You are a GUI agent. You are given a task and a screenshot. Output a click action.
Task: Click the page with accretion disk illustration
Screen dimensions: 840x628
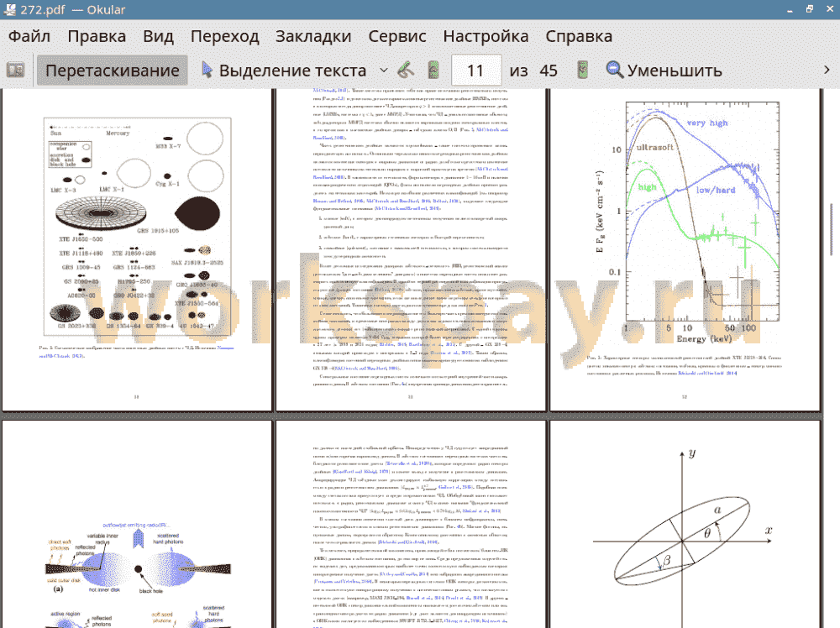[137, 524]
